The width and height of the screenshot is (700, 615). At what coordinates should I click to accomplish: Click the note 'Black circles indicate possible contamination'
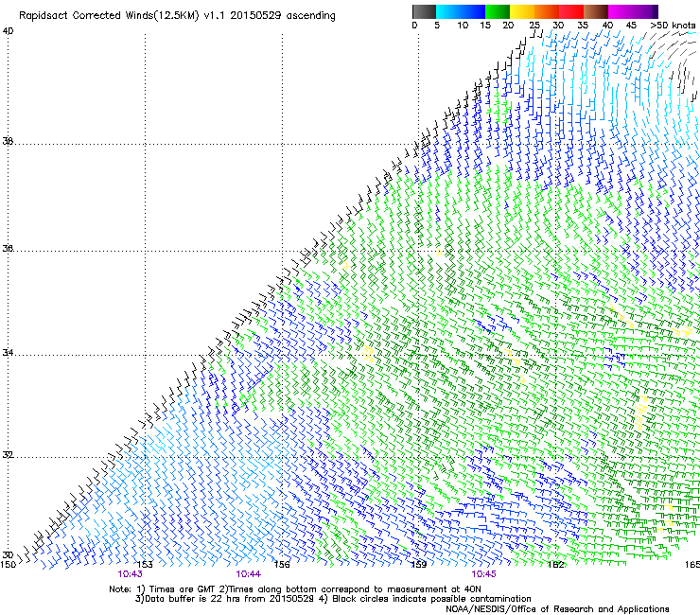point(431,599)
